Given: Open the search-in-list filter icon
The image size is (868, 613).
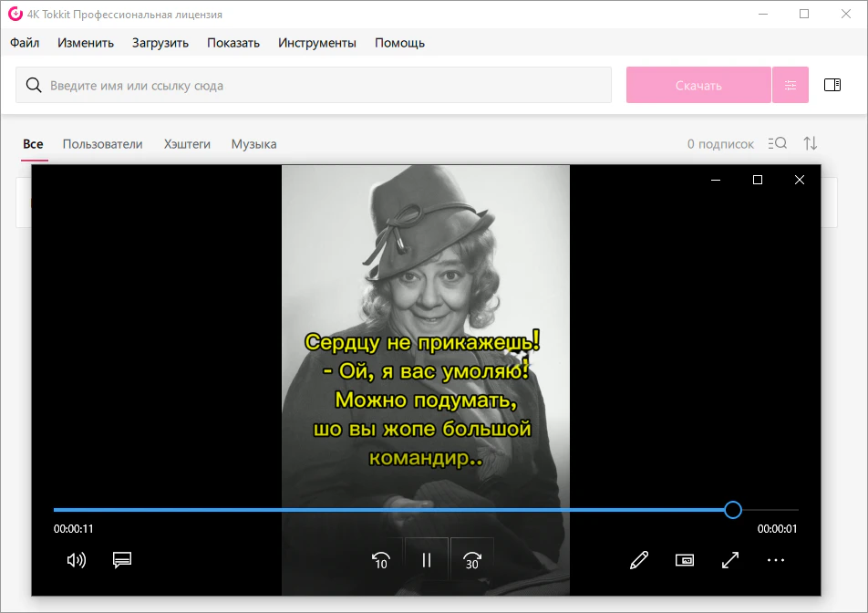Looking at the screenshot, I should pyautogui.click(x=777, y=143).
